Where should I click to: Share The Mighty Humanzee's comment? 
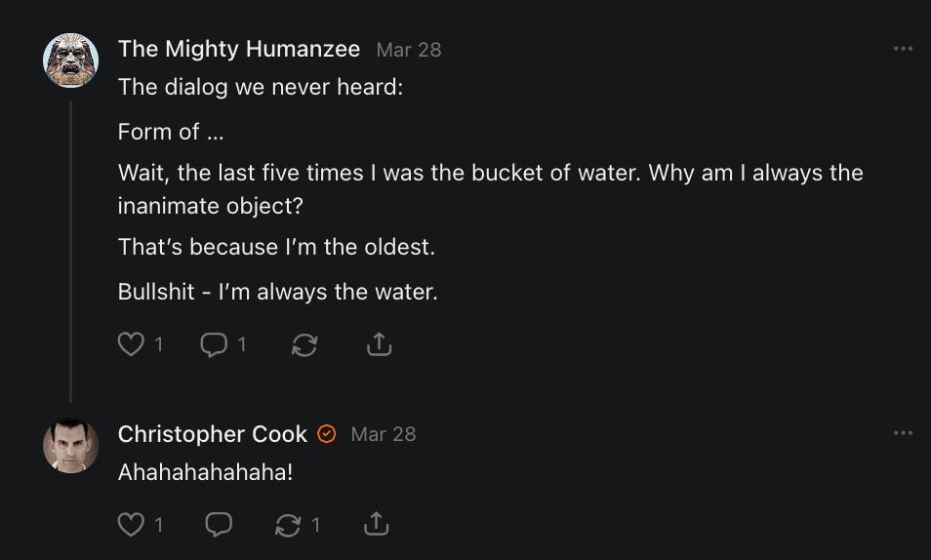click(x=379, y=344)
